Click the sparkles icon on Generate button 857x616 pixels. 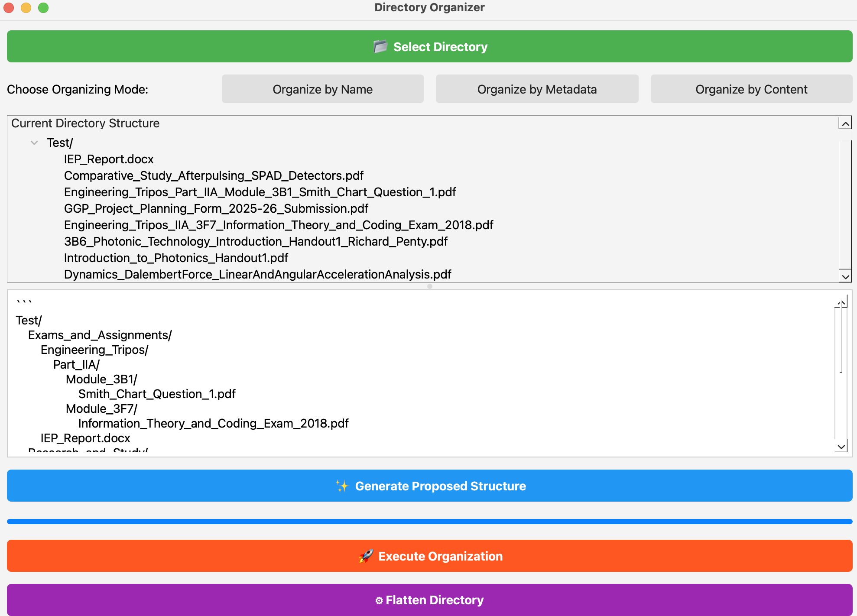coord(342,486)
